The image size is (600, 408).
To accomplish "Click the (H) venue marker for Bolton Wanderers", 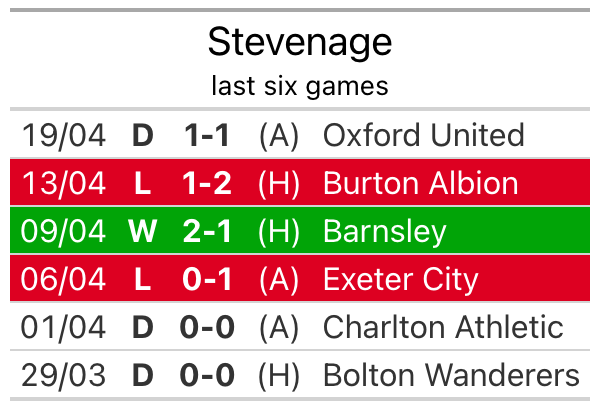I will pyautogui.click(x=279, y=375).
